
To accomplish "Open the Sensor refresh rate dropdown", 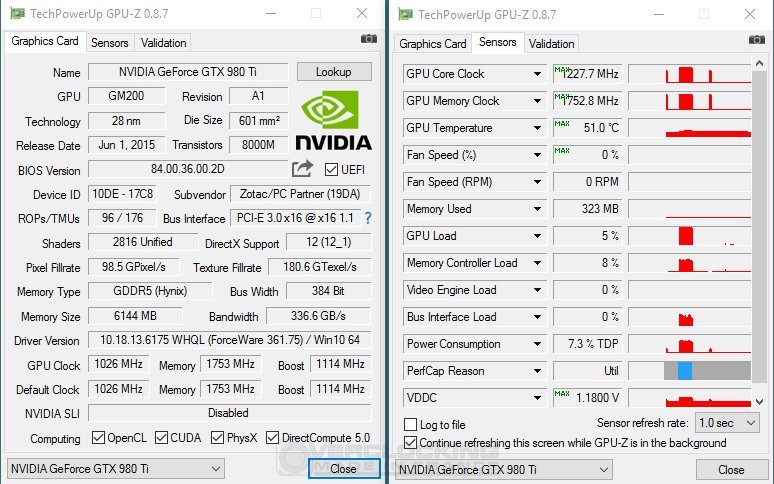I will point(727,423).
